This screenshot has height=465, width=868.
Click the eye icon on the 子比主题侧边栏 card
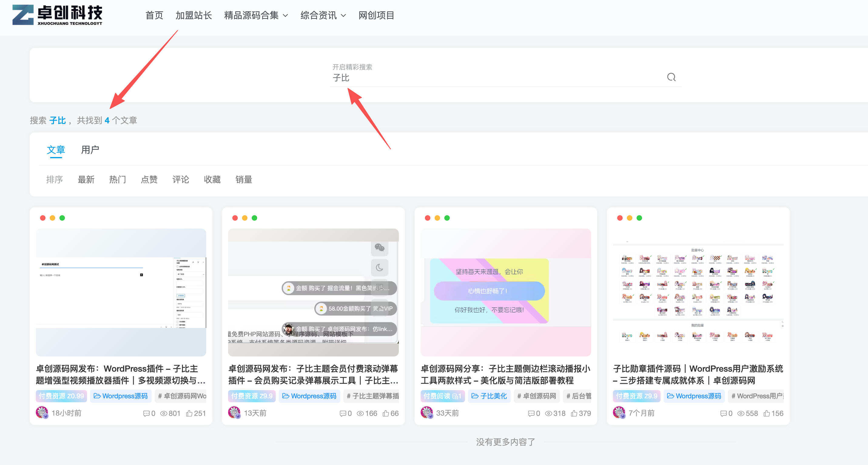[x=548, y=413]
